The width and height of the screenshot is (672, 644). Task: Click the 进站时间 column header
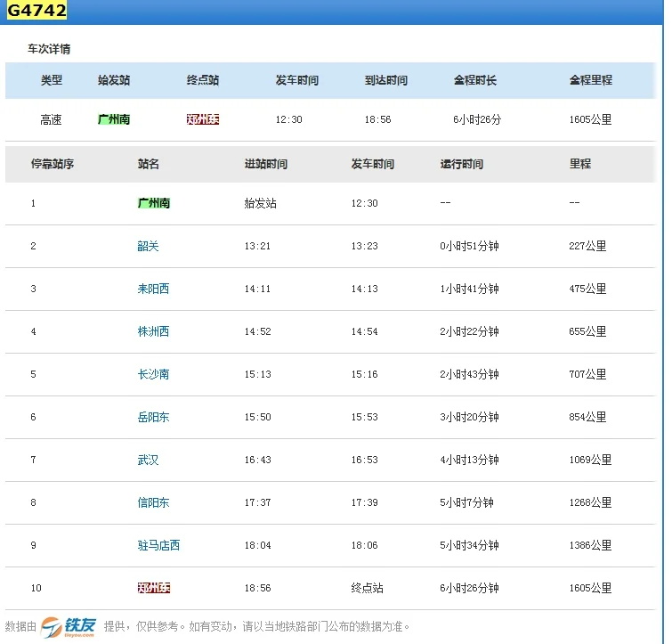[266, 164]
